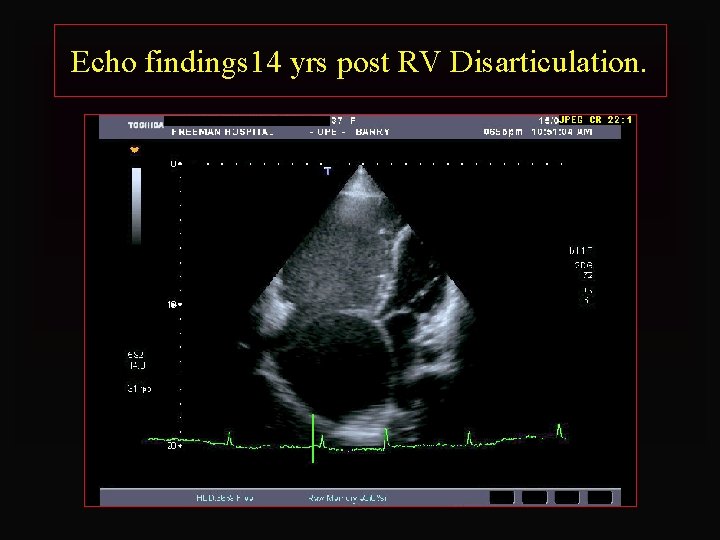Click the 10:51:04 AM timestamp

(562, 132)
